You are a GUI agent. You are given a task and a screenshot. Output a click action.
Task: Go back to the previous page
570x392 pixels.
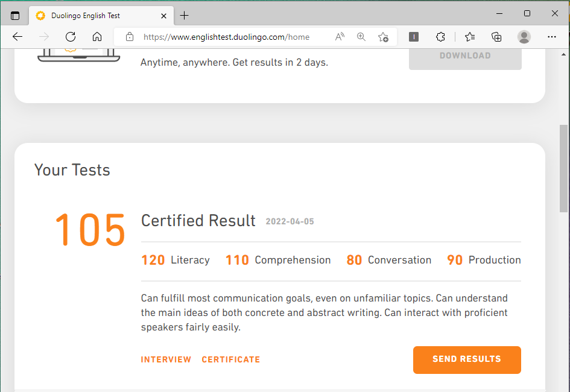pos(17,37)
